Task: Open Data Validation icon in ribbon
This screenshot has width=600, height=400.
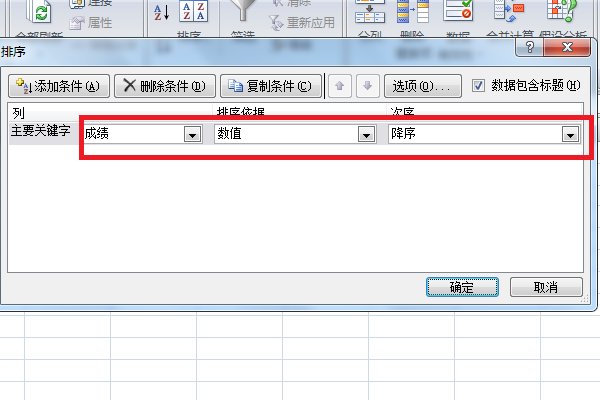Action: [458, 11]
